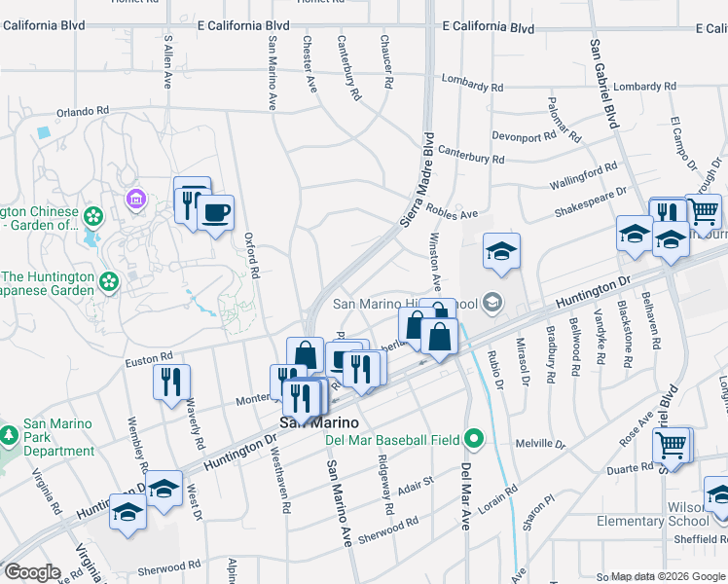Click the restaurant marker right of the coffee marker on Huntington Dr
The width and height of the screenshot is (728, 584).
pos(361,370)
